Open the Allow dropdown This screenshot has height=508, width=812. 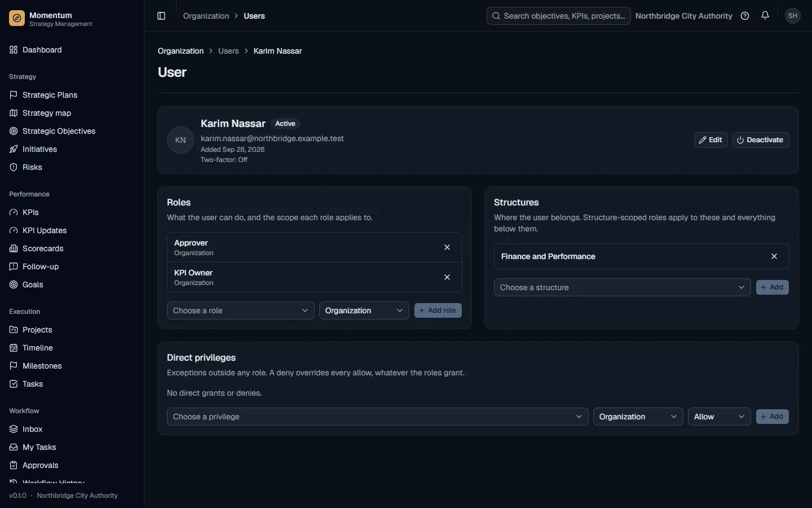[x=720, y=417]
